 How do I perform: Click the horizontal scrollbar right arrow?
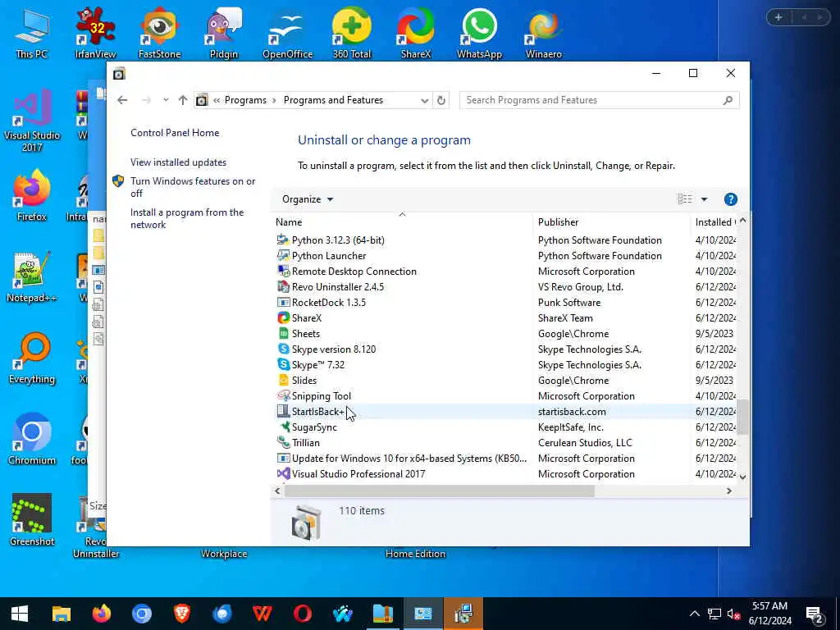[x=728, y=491]
